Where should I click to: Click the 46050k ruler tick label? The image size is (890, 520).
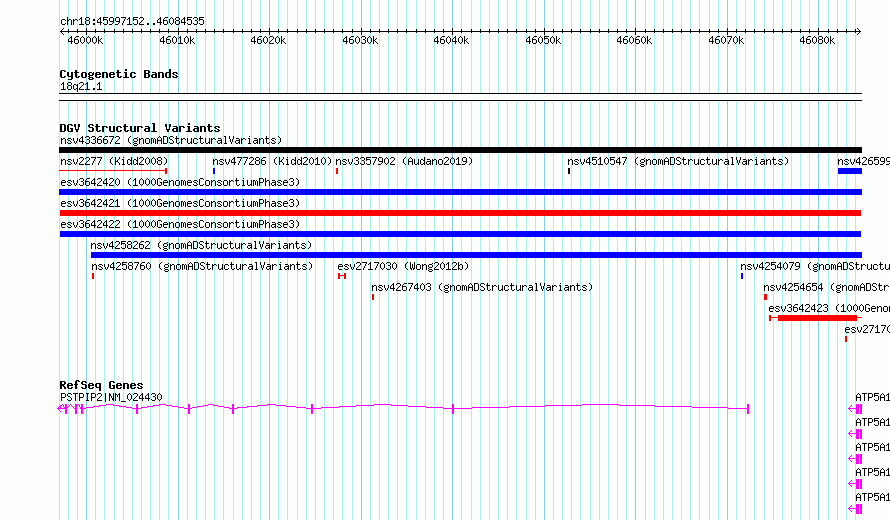[x=543, y=40]
